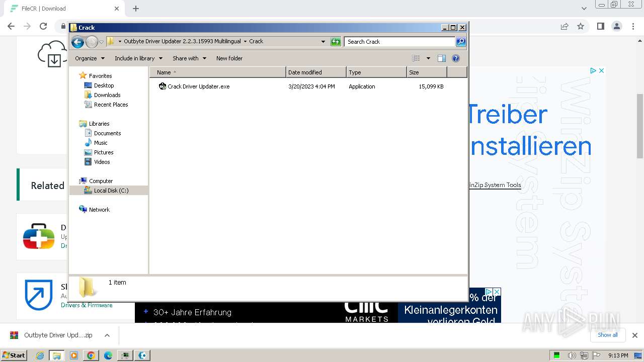The height and width of the screenshot is (362, 644).
Task: Click the AdChoices icon on WinZip ad
Action: click(x=593, y=70)
